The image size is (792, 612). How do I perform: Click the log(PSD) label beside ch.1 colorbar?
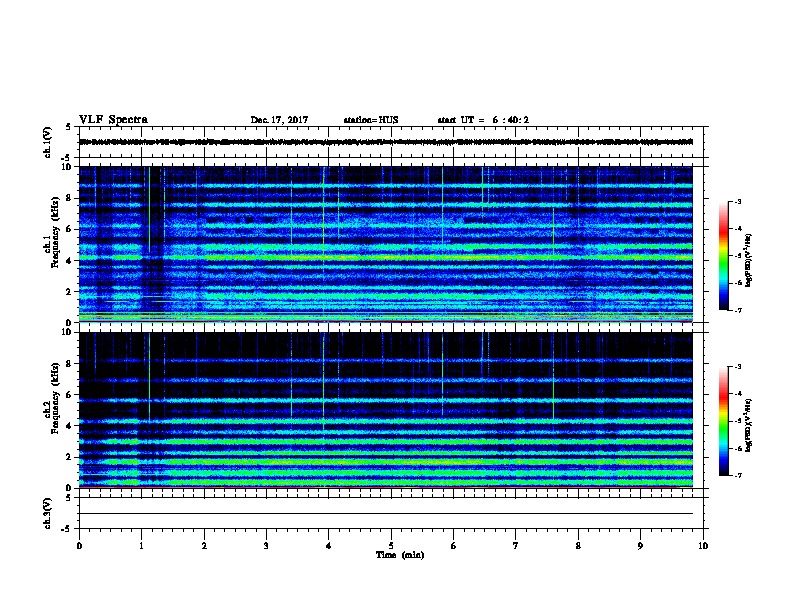[749, 260]
